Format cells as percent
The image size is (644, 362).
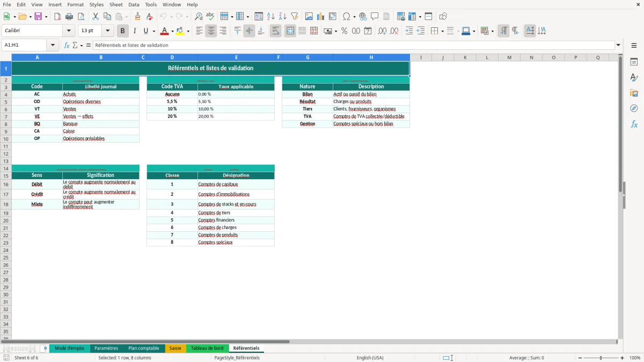345,31
